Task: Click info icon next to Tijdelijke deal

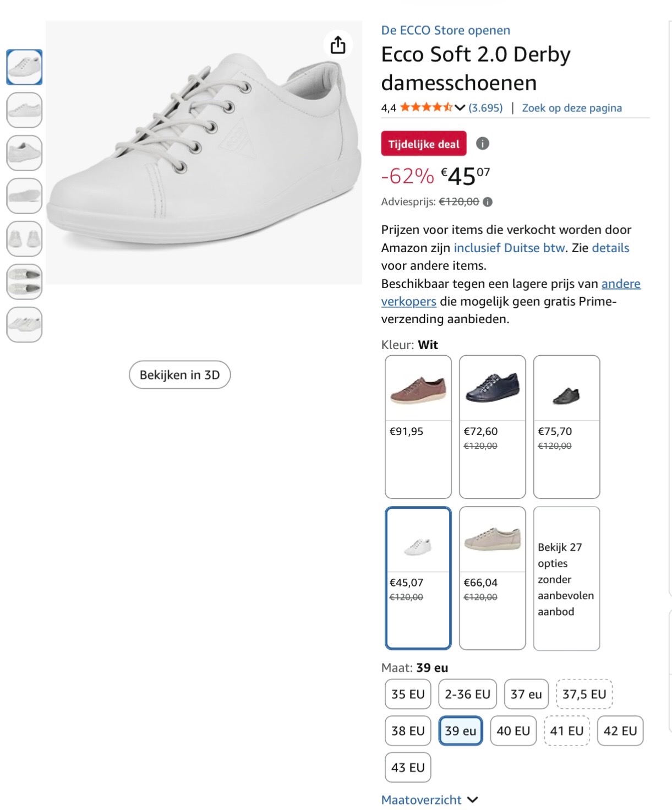Action: pos(482,144)
